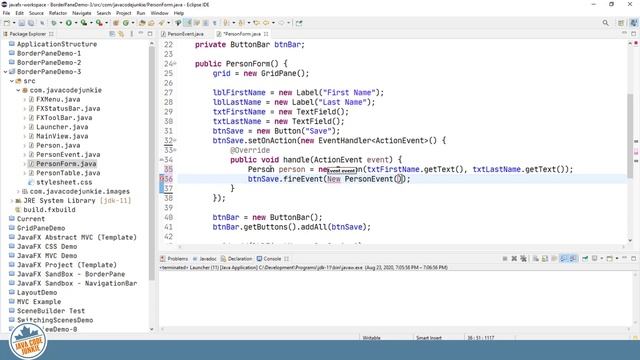Open the Window menu
Image resolution: width=640 pixels, height=360 pixels.
pyautogui.click(x=159, y=13)
